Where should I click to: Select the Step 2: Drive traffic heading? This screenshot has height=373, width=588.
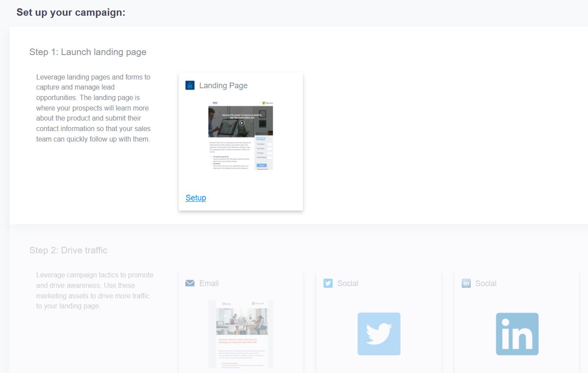coord(68,250)
